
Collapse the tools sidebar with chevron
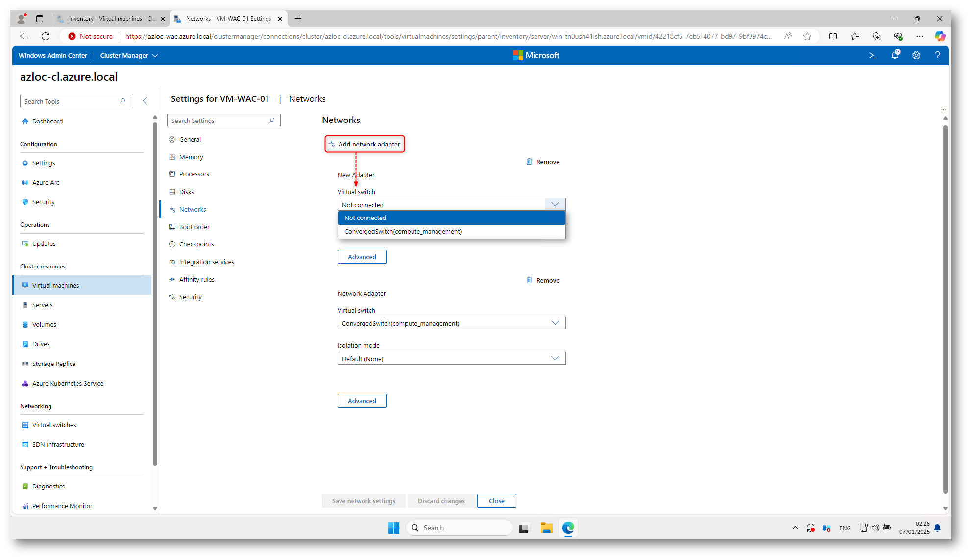click(x=145, y=101)
